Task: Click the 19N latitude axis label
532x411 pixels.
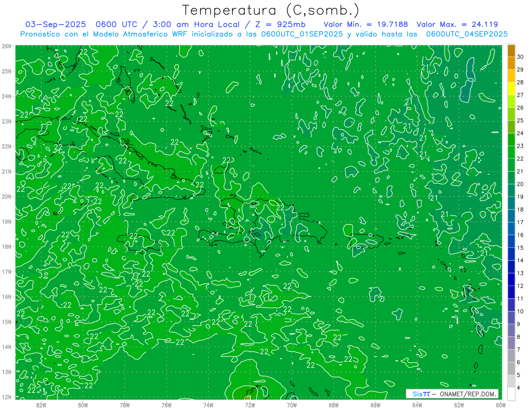Action: click(6, 222)
